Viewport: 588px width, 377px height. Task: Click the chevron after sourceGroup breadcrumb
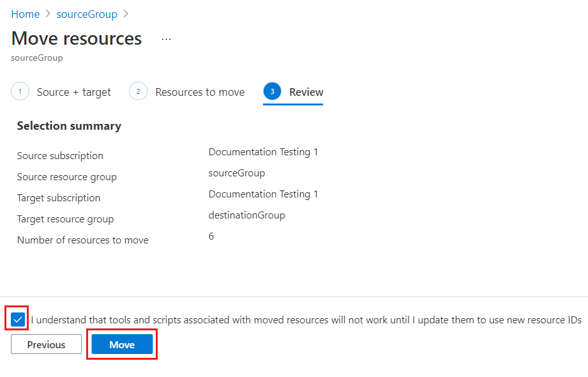coord(126,13)
